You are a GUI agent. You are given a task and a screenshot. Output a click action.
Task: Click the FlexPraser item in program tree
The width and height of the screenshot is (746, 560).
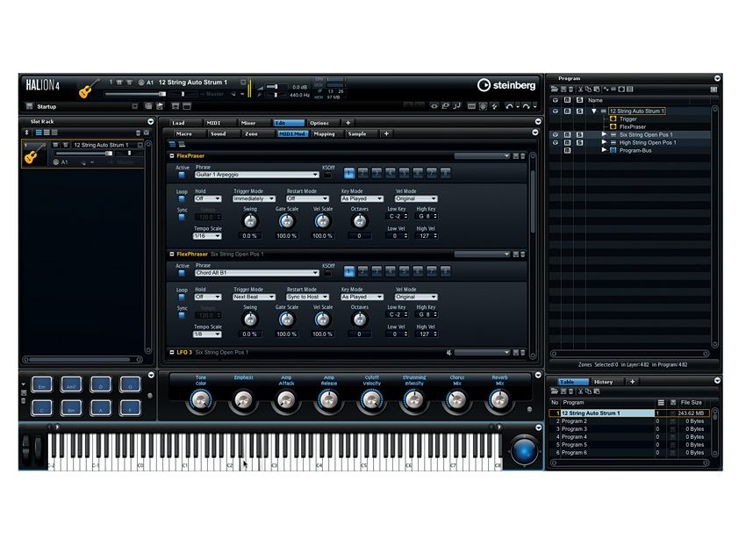pyautogui.click(x=632, y=126)
